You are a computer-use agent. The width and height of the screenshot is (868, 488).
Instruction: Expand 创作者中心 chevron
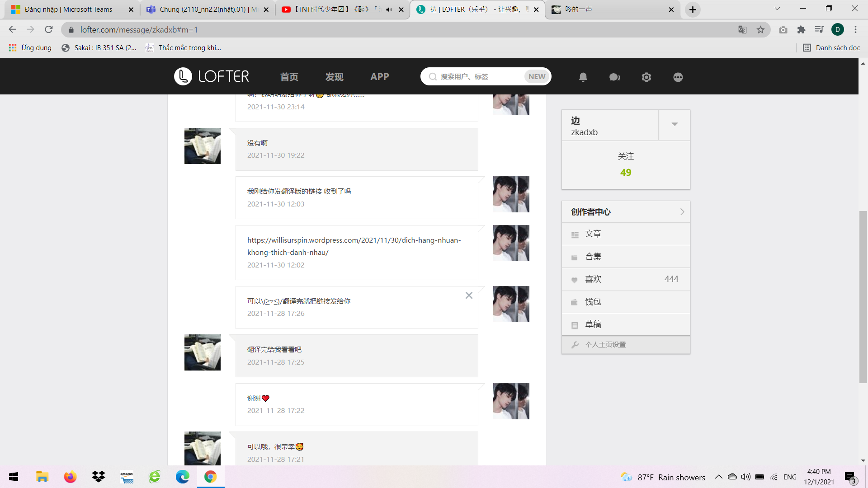(682, 212)
